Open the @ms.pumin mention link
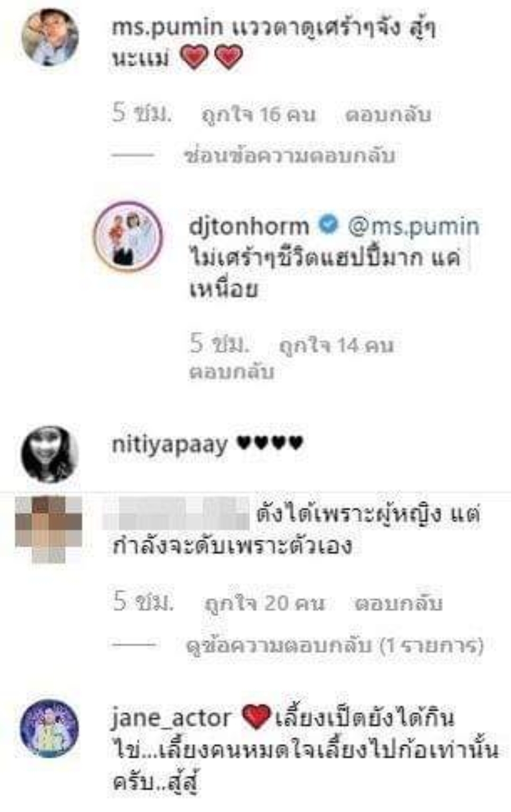This screenshot has width=511, height=812. (x=414, y=227)
